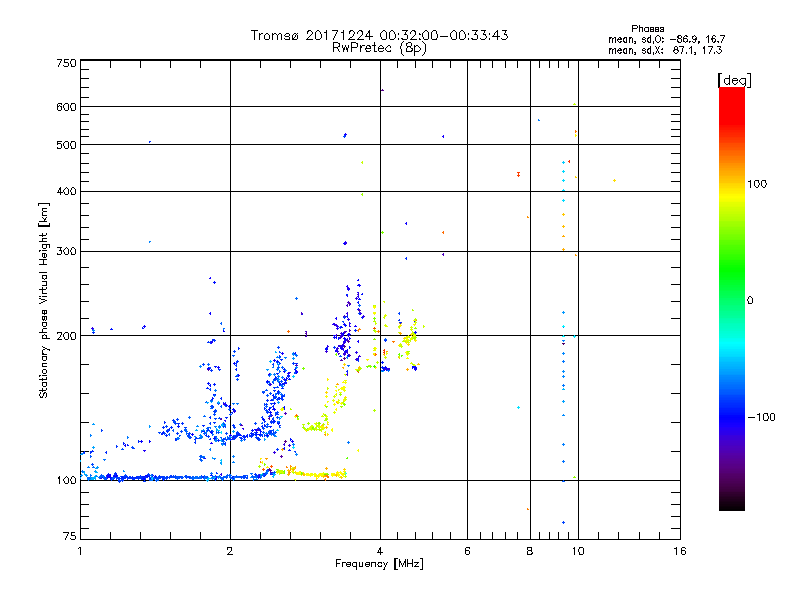Click the colorbar tick label '-100'
The height and width of the screenshot is (600, 800).
pyautogui.click(x=761, y=416)
